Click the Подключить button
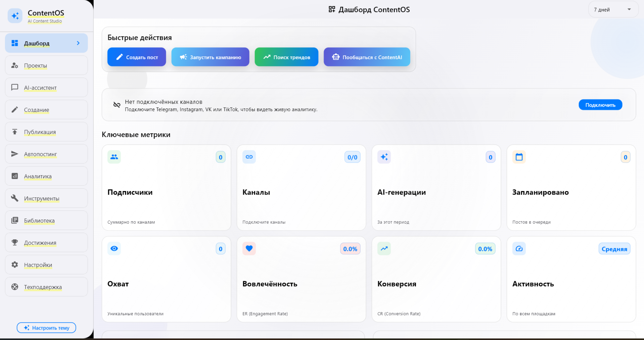Screen dimensions: 644x340 [600, 104]
